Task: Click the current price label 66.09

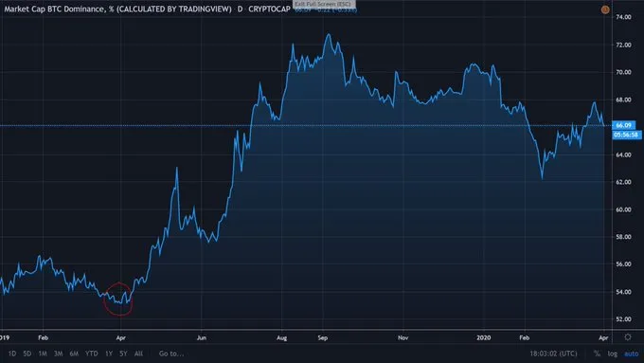Action: [x=623, y=125]
